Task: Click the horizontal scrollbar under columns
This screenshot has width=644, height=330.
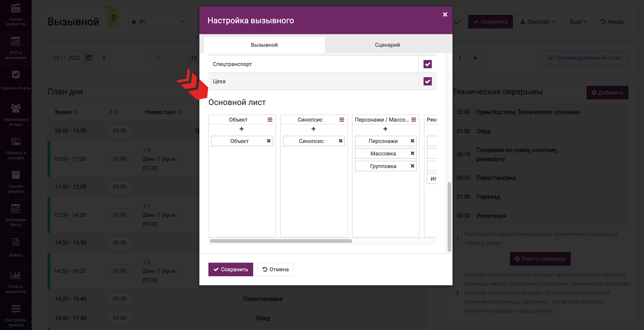Action: click(x=281, y=241)
